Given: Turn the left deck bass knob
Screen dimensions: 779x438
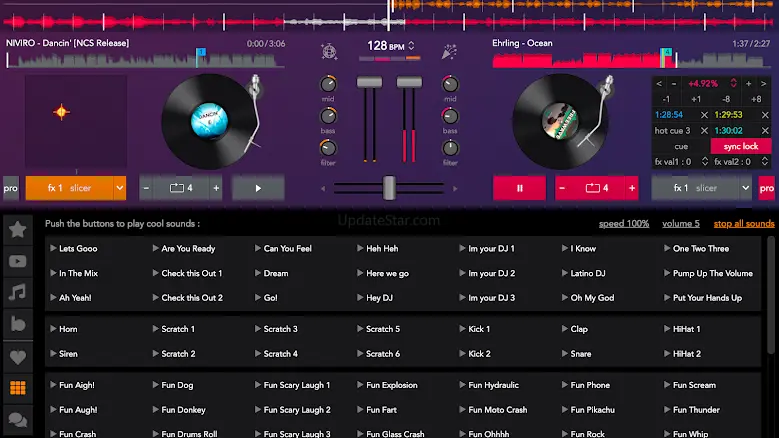Looking at the screenshot, I should (328, 117).
